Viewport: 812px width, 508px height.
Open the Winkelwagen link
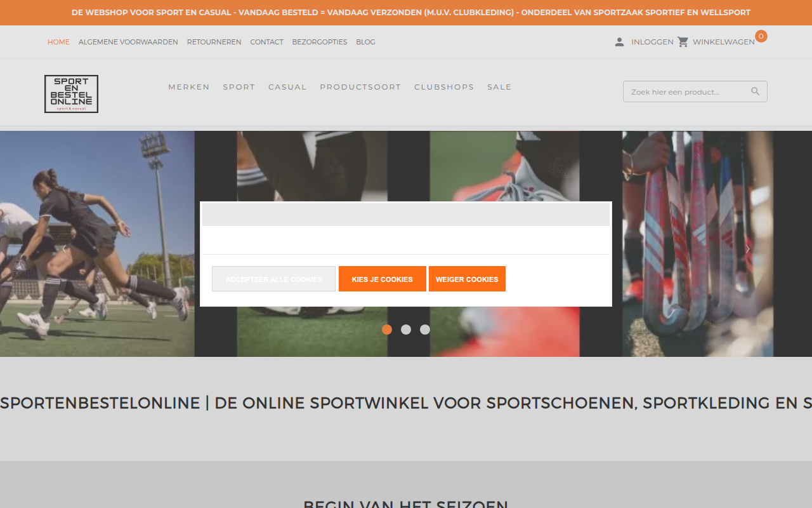tap(724, 42)
